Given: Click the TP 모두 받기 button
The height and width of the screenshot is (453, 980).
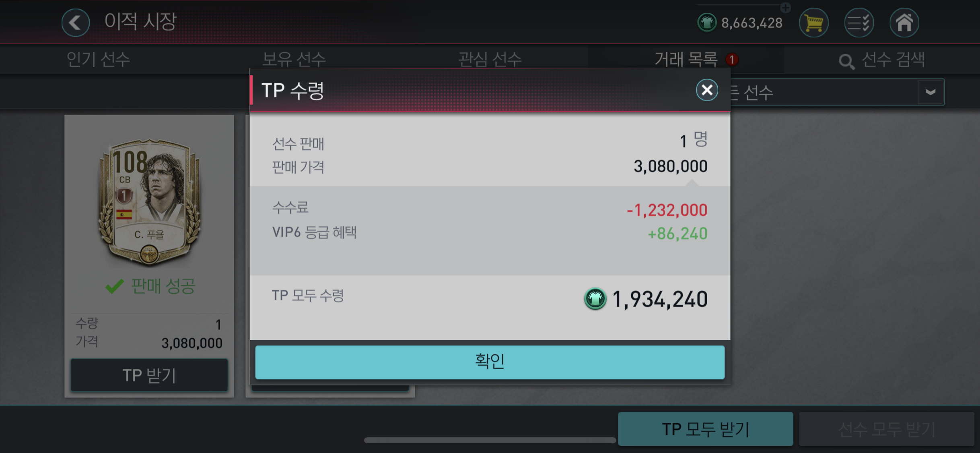Looking at the screenshot, I should click(705, 429).
